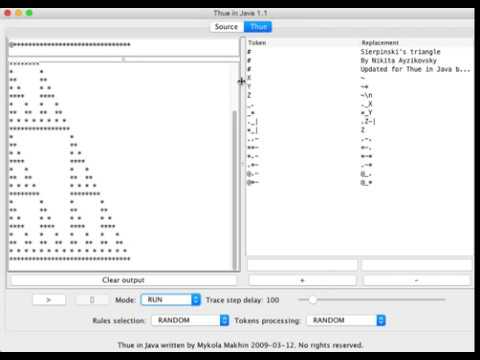This screenshot has height=360, width=480.
Task: Select the "By Nikita Ayzikovsky" row
Action: [x=360, y=60]
